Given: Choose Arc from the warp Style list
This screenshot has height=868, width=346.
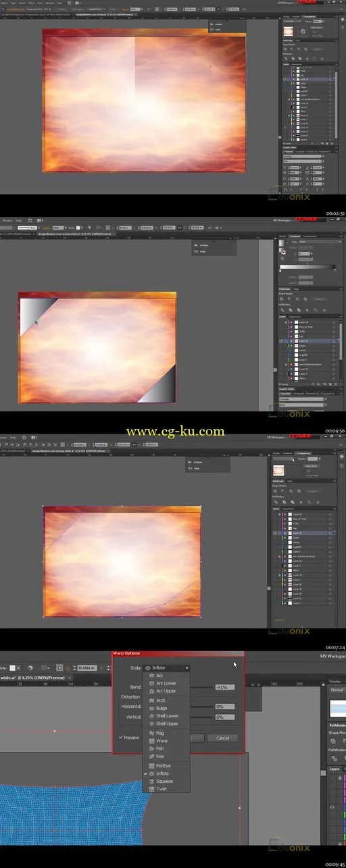Looking at the screenshot, I should (x=166, y=675).
